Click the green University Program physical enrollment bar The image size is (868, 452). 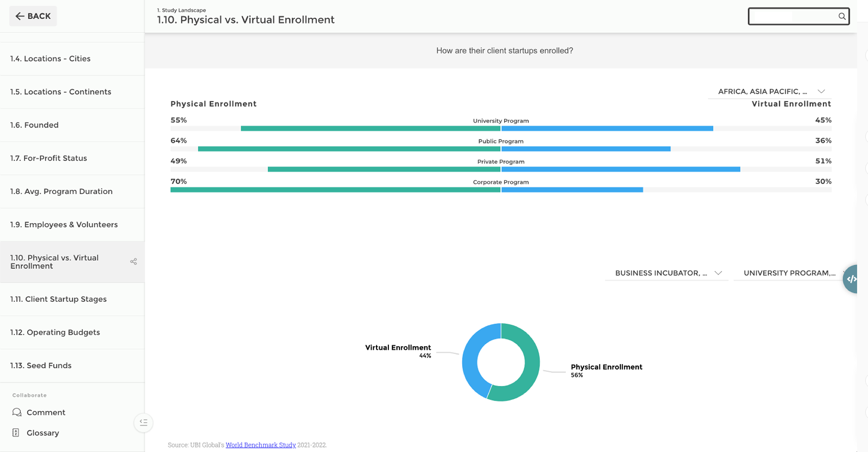pos(371,128)
